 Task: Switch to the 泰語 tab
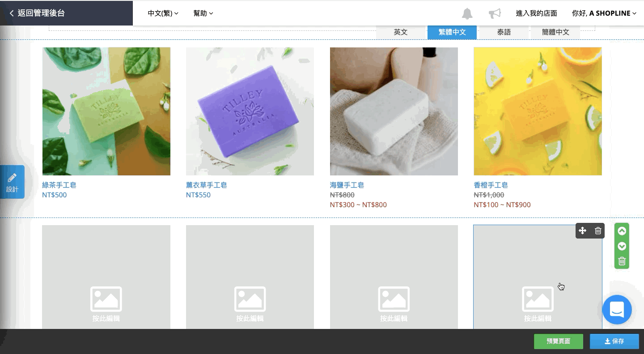(504, 32)
